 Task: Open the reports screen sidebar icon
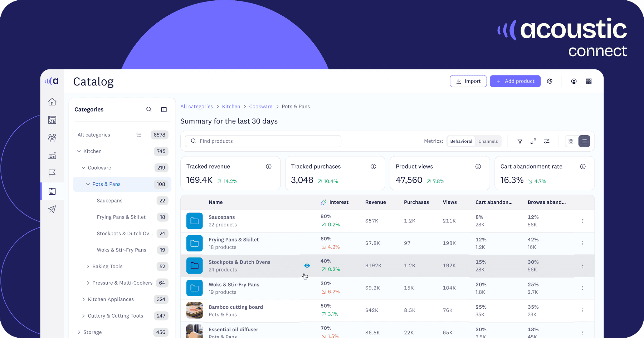52,156
